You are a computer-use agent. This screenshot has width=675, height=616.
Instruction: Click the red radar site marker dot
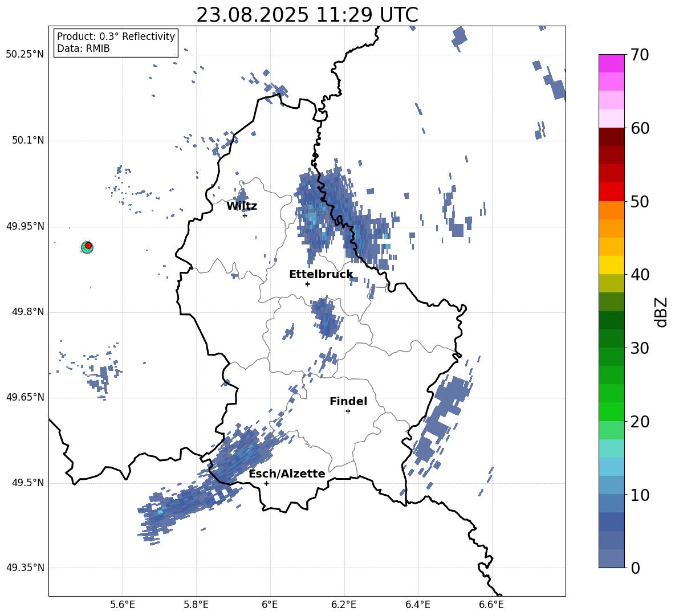88,246
